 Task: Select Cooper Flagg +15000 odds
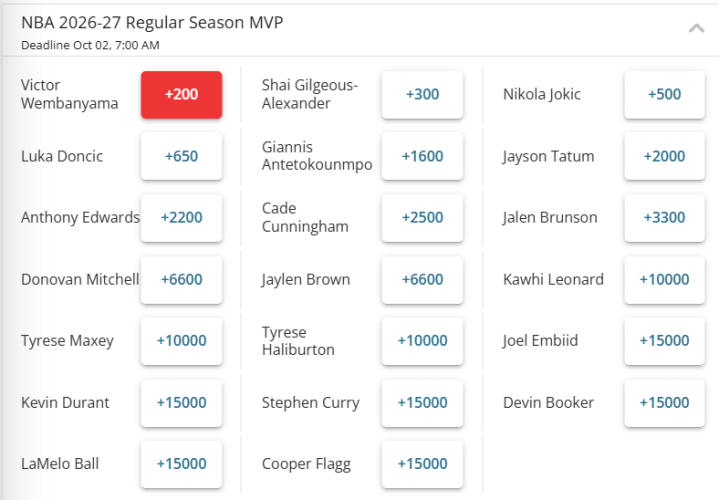pos(422,464)
